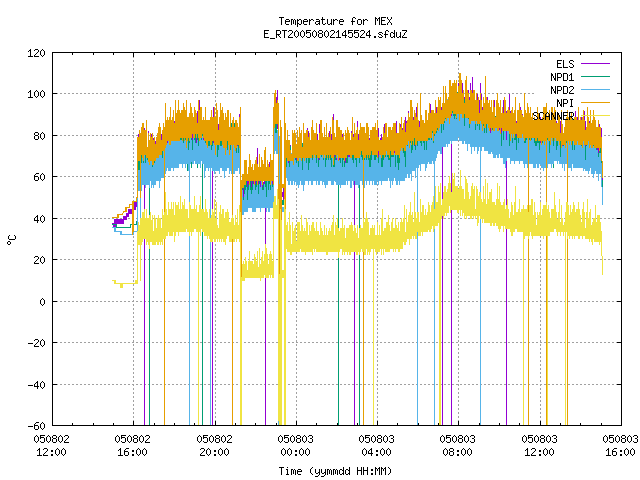Click the y-axis value 100
Screen dimensions: 640x480
click(x=36, y=94)
